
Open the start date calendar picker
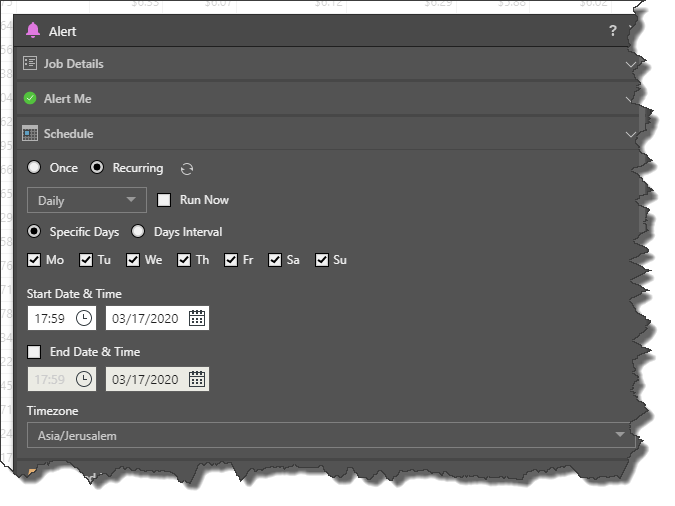click(197, 318)
